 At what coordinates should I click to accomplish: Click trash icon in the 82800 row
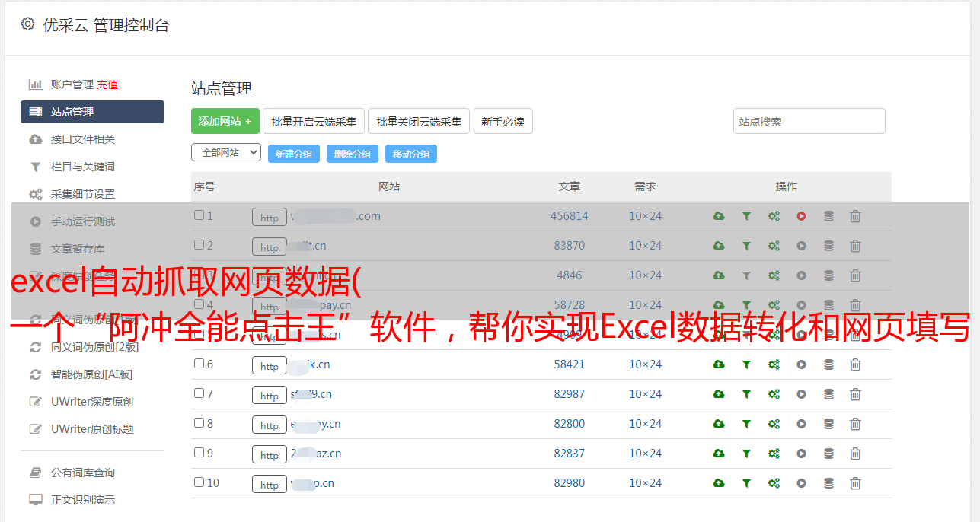855,424
